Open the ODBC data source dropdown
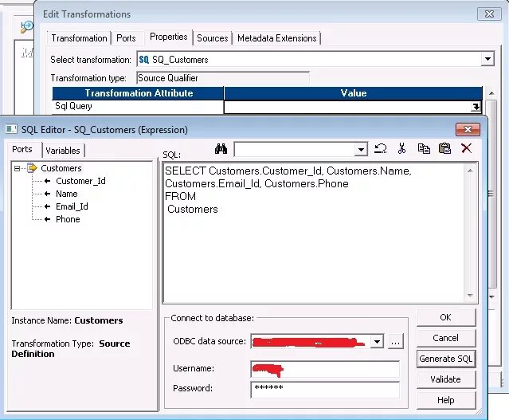Viewport: 509px width, 420px height. click(x=377, y=342)
